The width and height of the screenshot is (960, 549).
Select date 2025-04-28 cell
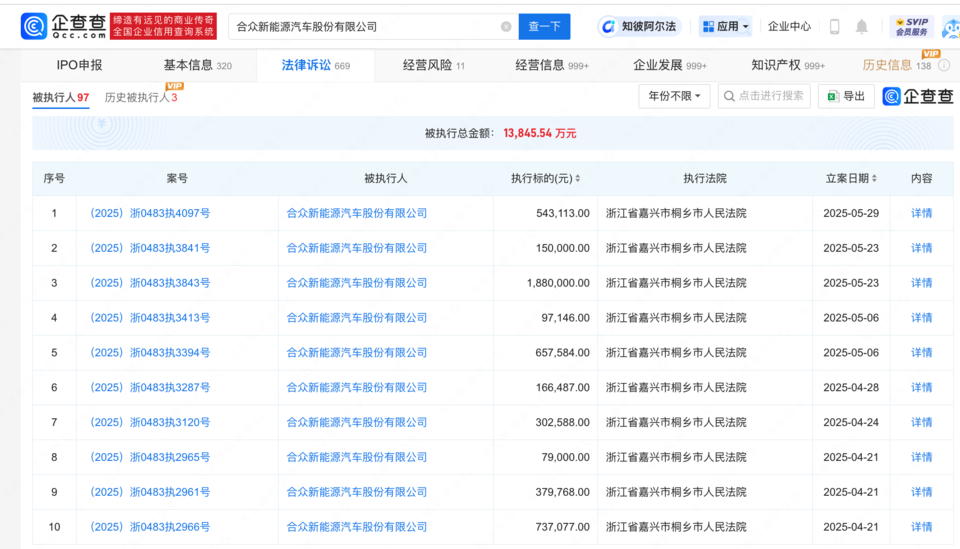point(851,387)
